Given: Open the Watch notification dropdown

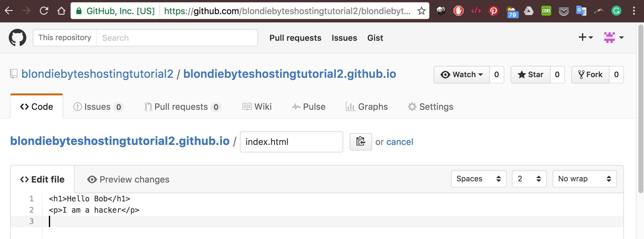Looking at the screenshot, I should pyautogui.click(x=461, y=75).
